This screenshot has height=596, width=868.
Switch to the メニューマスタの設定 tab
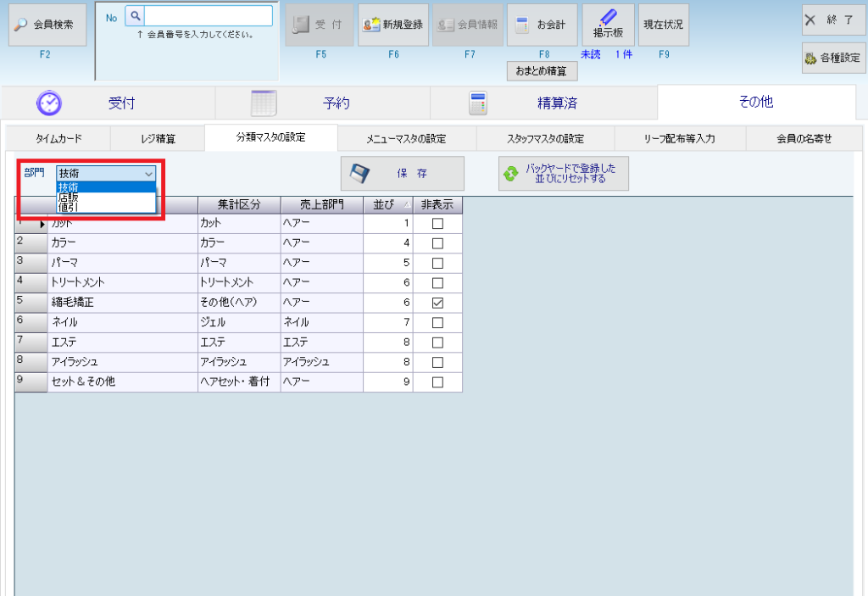pos(406,138)
